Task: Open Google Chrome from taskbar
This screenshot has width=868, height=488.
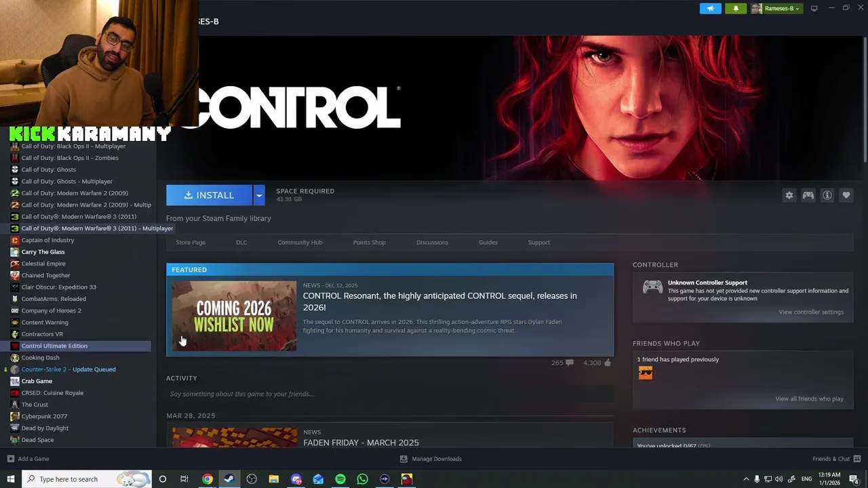Action: coord(208,479)
